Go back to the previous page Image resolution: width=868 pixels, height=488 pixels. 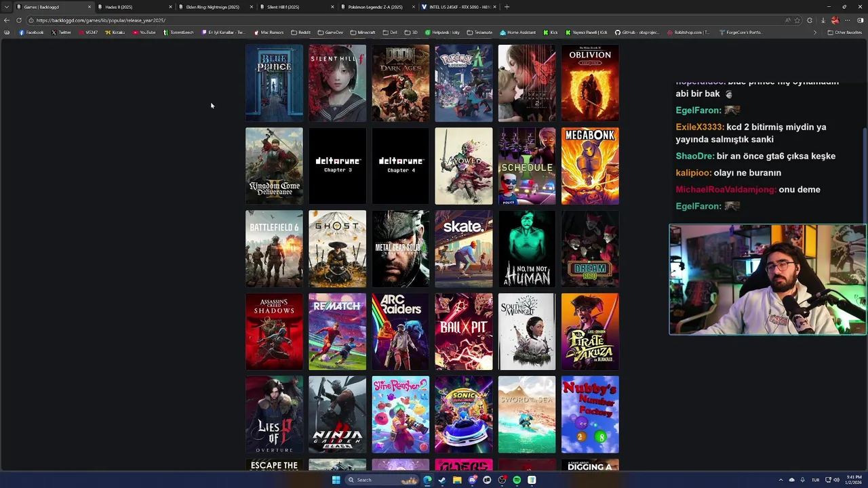7,20
